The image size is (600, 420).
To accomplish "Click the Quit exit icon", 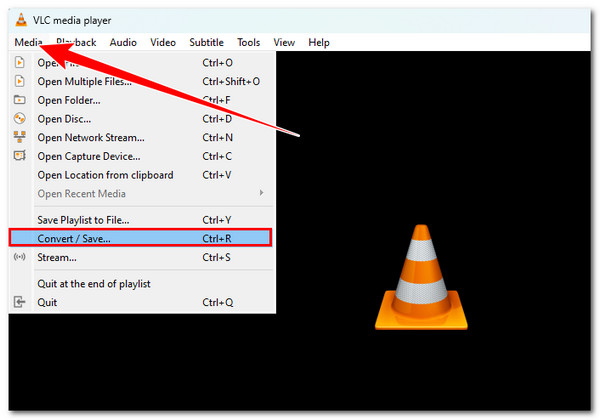I will tap(20, 302).
